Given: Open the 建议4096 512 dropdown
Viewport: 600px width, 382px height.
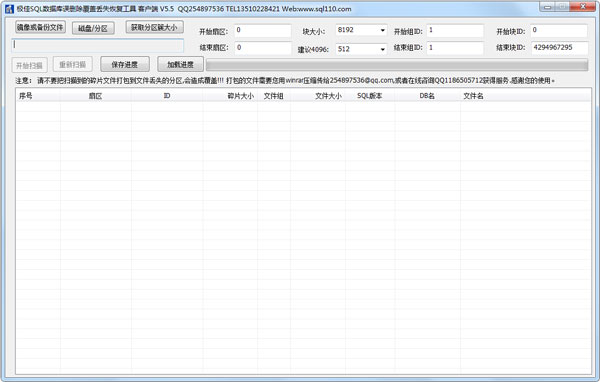Looking at the screenshot, I should point(361,49).
